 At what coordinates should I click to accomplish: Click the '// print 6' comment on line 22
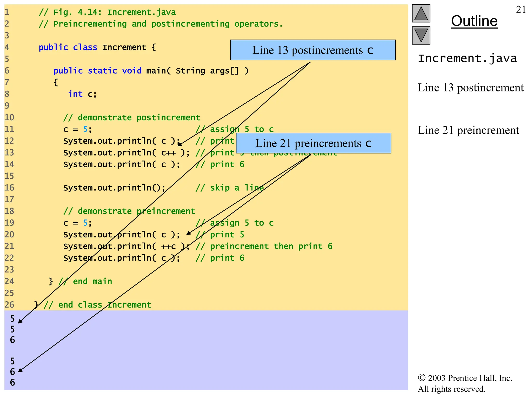point(220,258)
